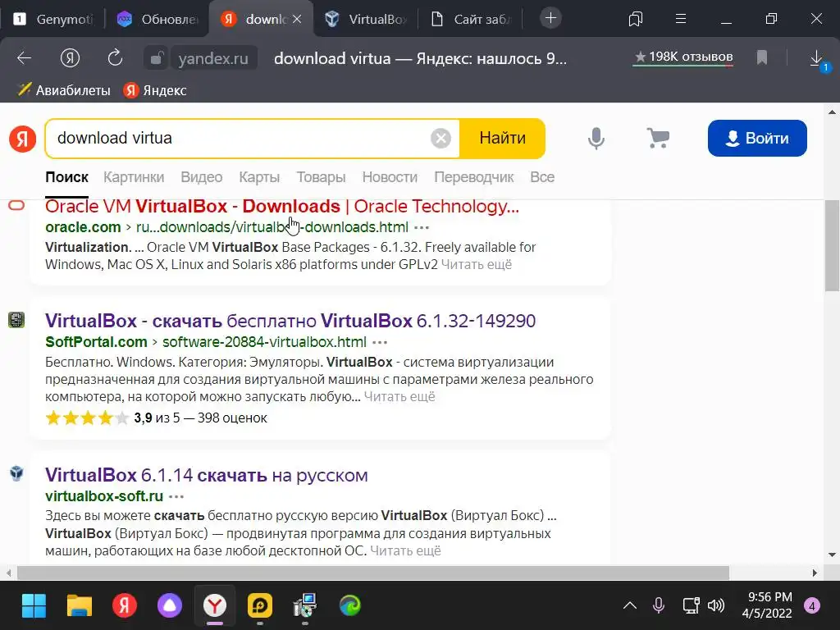Open the installer setup icon on taskbar
Screen dimensions: 840x630
pos(305,605)
